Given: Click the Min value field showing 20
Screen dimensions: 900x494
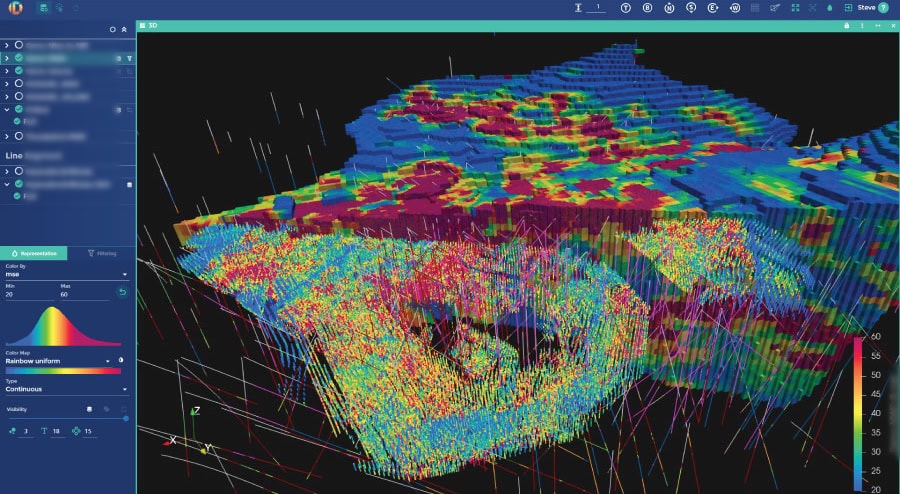Looking at the screenshot, I should tap(29, 294).
